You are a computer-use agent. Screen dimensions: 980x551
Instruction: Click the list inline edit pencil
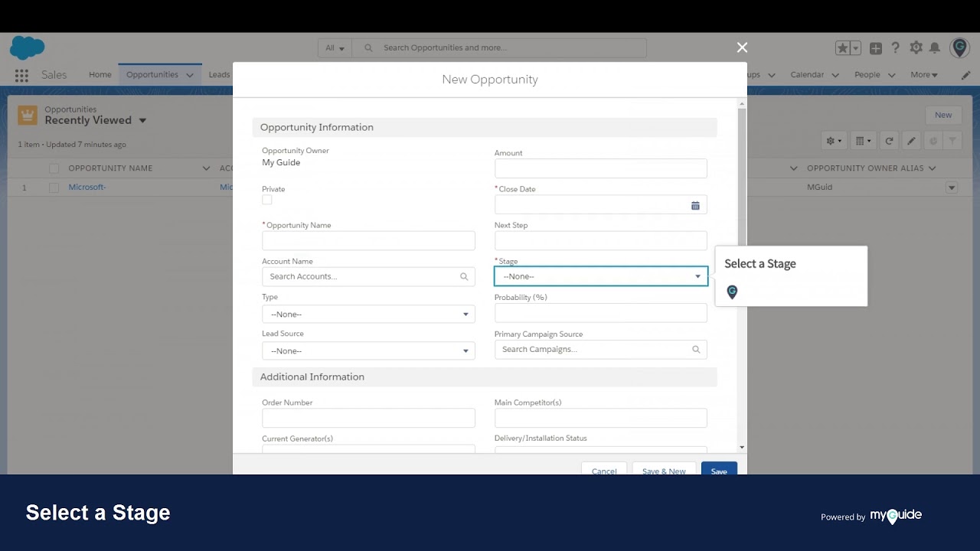coord(911,141)
